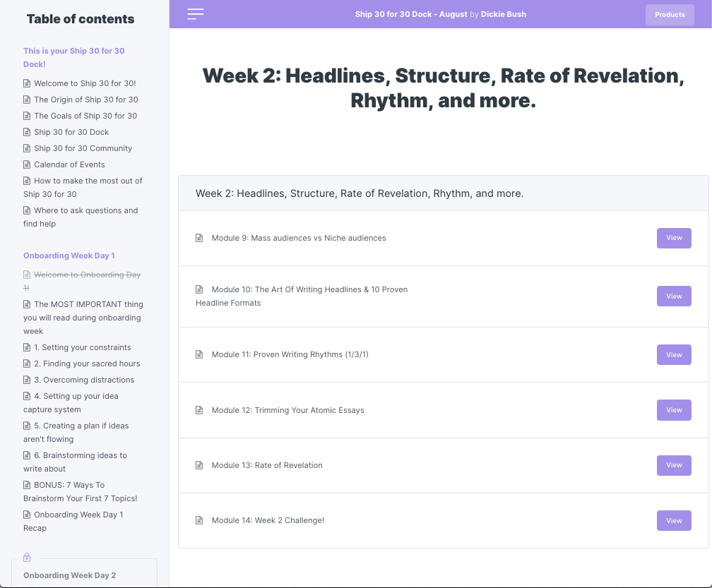Open locked Onboarding Week Day 2 section
The image size is (712, 588).
pyautogui.click(x=69, y=575)
